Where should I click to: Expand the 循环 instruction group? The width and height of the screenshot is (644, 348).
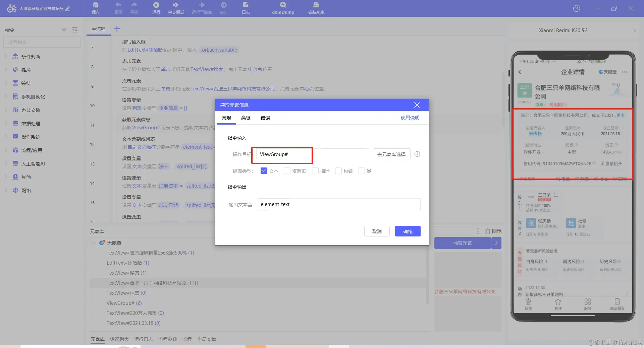(x=6, y=70)
